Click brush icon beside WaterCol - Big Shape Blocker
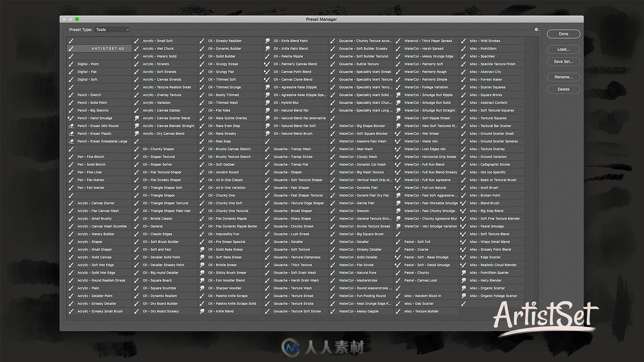The height and width of the screenshot is (362, 644). click(x=332, y=126)
